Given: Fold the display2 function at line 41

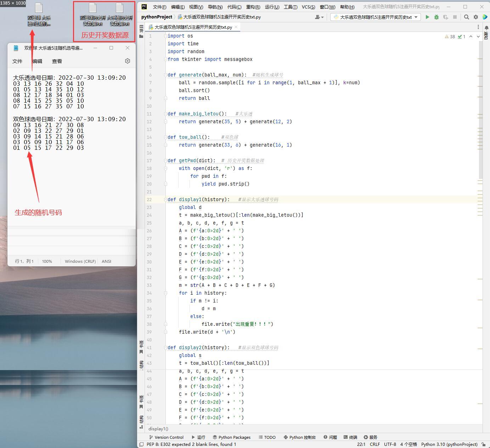Looking at the screenshot, I should coord(165,347).
